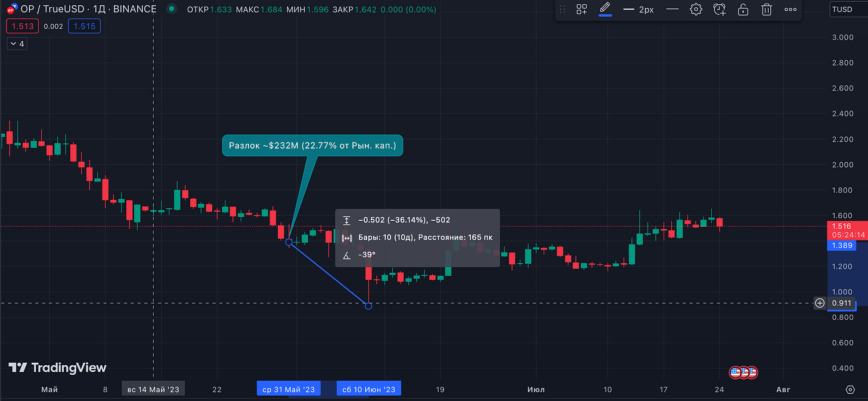Click the green market status dot
The width and height of the screenshot is (868, 401).
pos(172,10)
